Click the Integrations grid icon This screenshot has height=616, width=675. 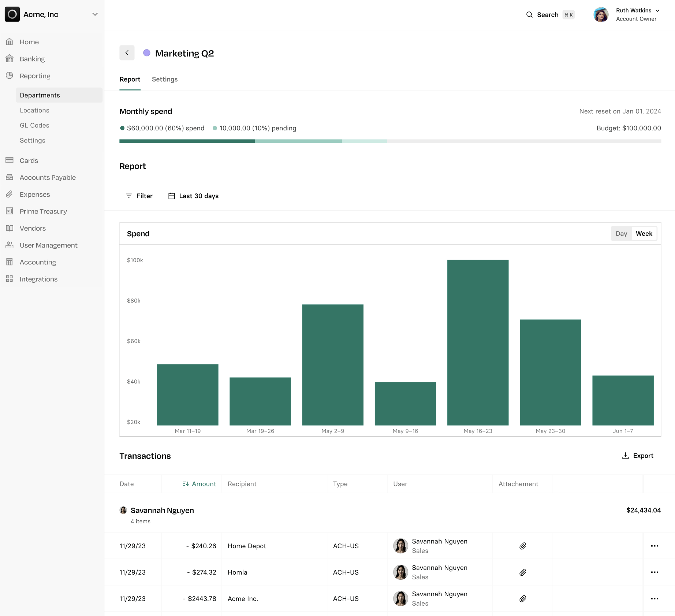[x=10, y=279]
